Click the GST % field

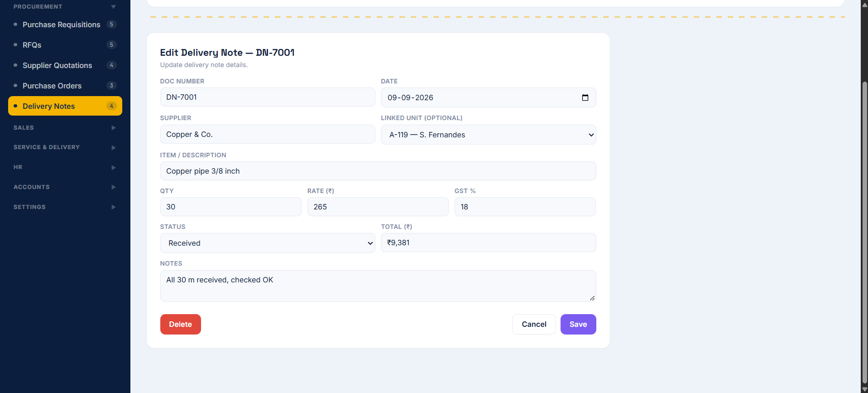525,207
